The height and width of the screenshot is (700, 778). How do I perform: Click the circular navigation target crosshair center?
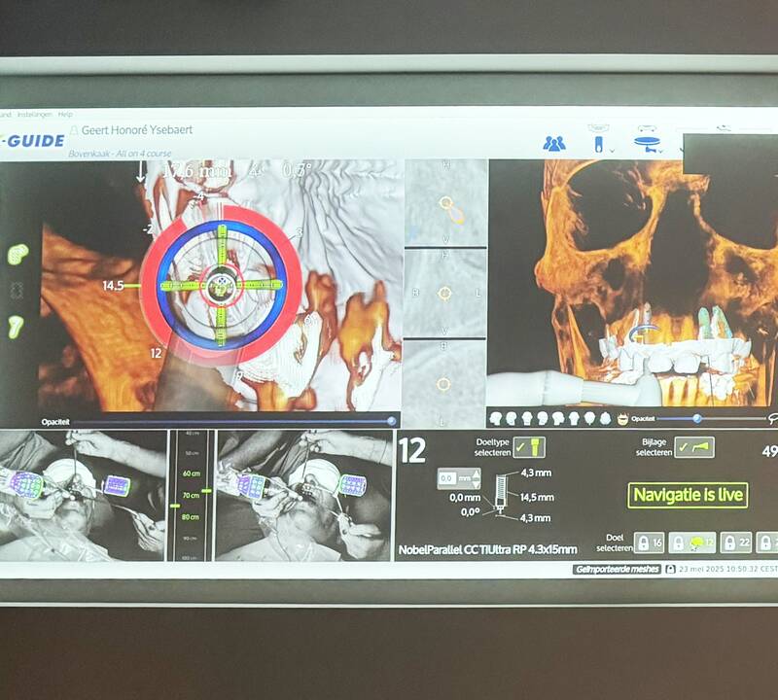(222, 286)
